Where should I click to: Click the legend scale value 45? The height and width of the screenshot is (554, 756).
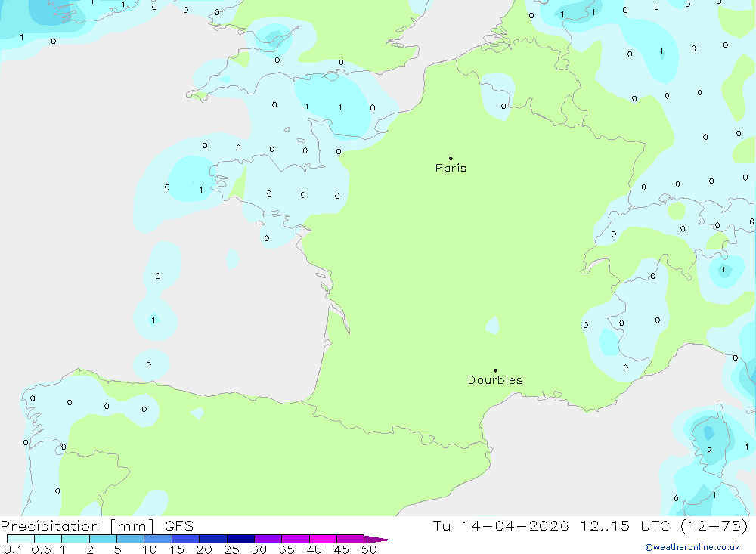342,549
